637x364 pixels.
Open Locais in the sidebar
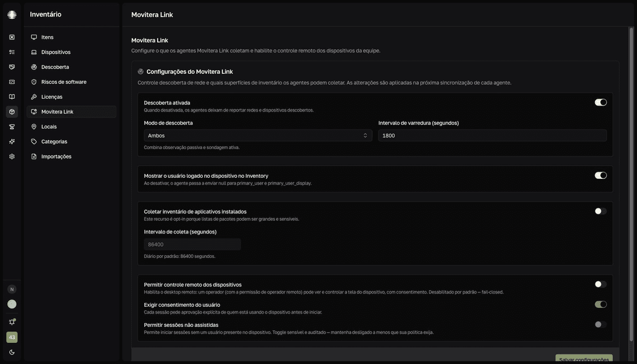point(71,127)
